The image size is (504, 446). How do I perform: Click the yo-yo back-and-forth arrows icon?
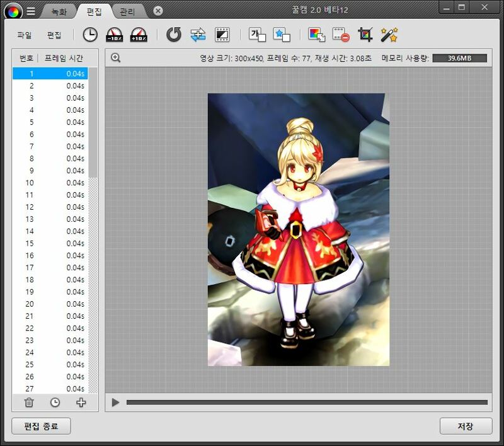[x=198, y=35]
